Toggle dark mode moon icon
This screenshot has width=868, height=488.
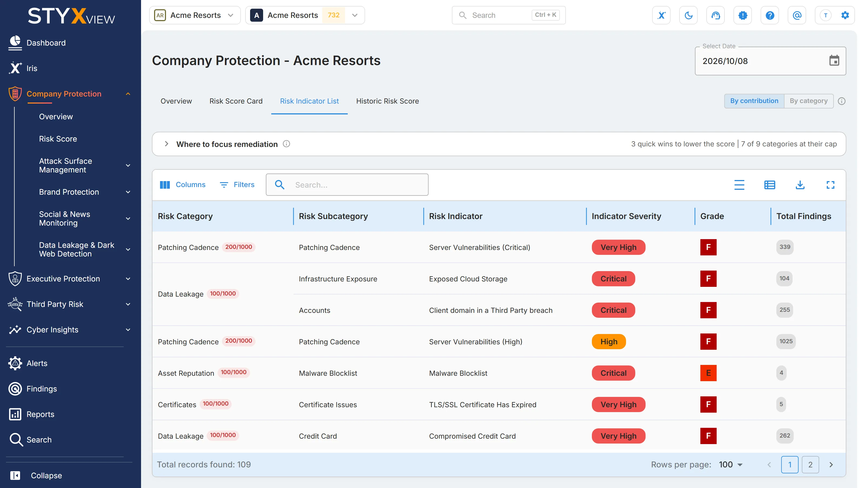pos(688,15)
